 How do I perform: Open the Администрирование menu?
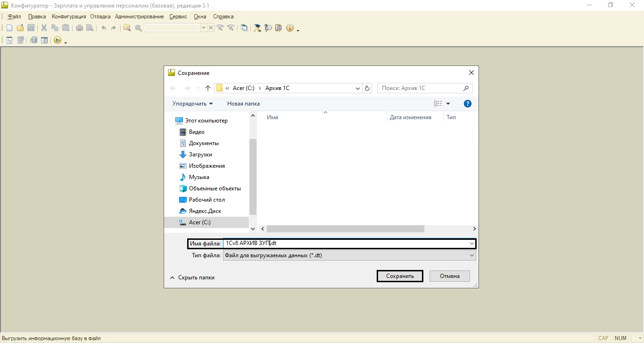(139, 16)
